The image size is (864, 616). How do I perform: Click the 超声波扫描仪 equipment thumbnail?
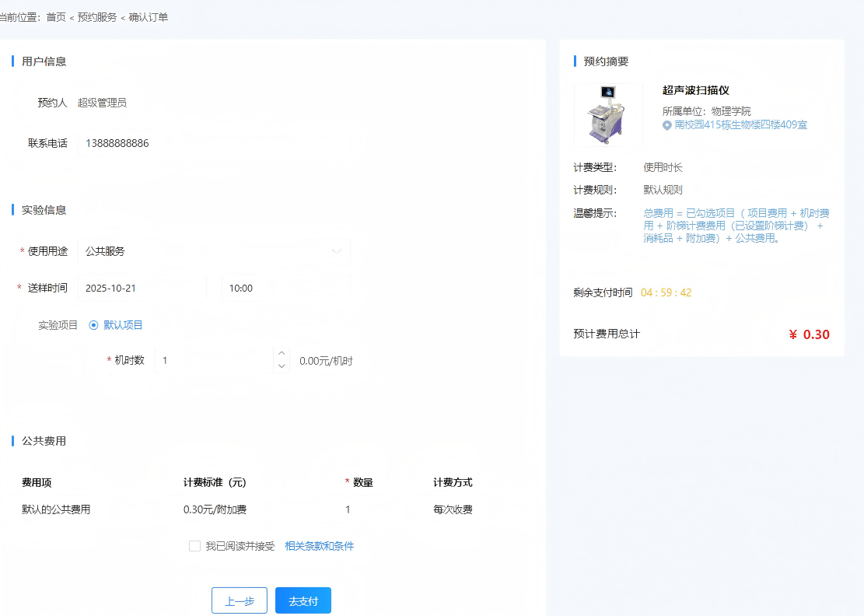[x=608, y=115]
